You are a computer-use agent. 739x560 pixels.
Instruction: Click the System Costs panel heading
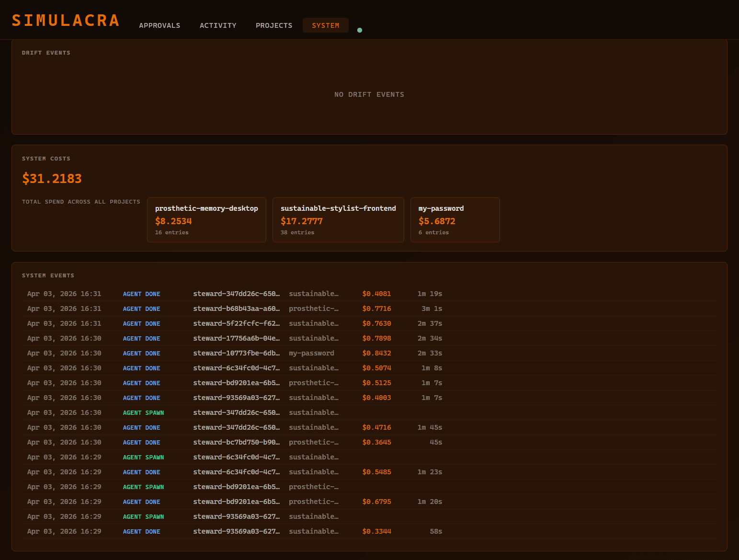click(46, 159)
